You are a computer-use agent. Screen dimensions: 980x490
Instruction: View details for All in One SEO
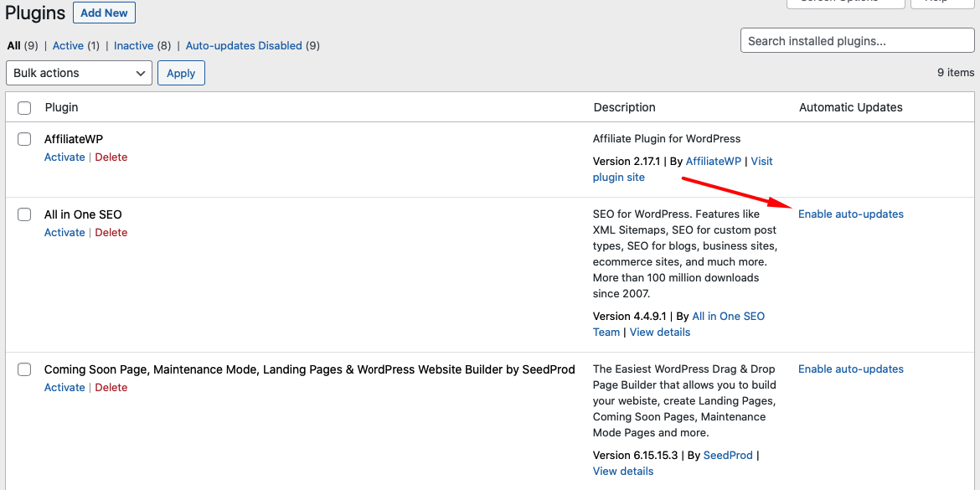[660, 332]
